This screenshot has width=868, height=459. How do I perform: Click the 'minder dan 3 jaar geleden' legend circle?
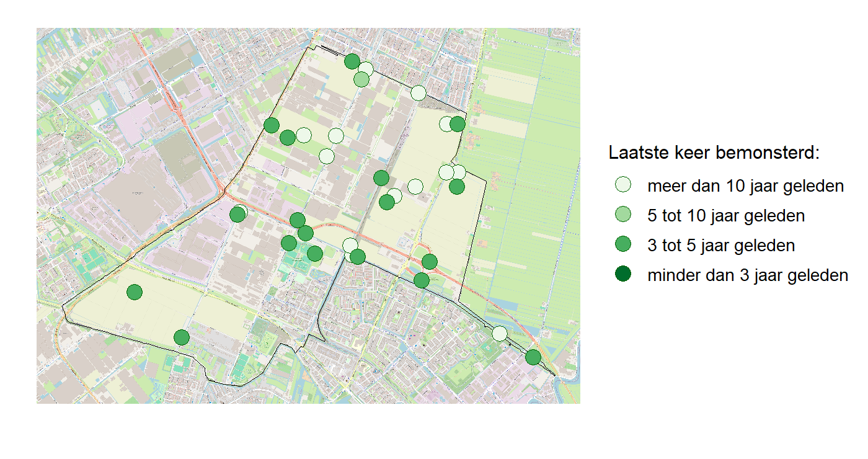[623, 274]
